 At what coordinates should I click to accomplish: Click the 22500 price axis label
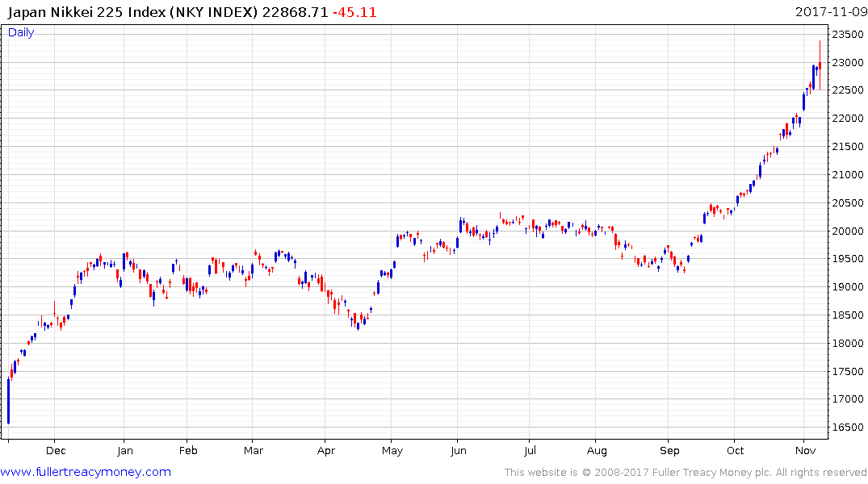pyautogui.click(x=848, y=90)
